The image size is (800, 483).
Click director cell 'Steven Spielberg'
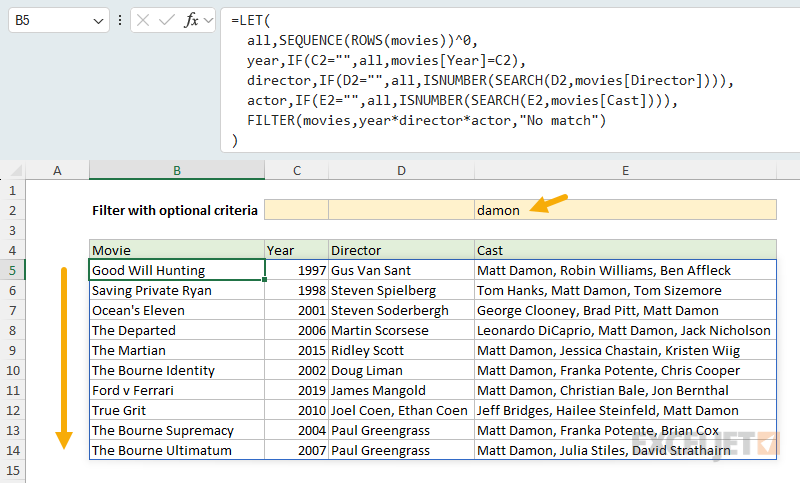tap(401, 290)
